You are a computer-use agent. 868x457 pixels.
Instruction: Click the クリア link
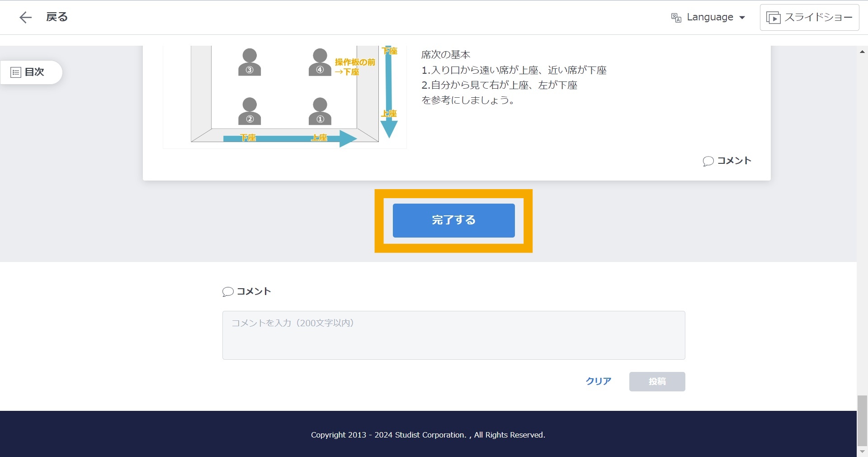(x=598, y=381)
